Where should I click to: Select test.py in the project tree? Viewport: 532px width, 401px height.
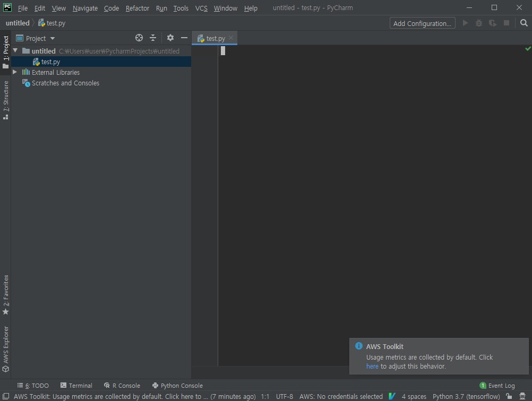point(101,62)
